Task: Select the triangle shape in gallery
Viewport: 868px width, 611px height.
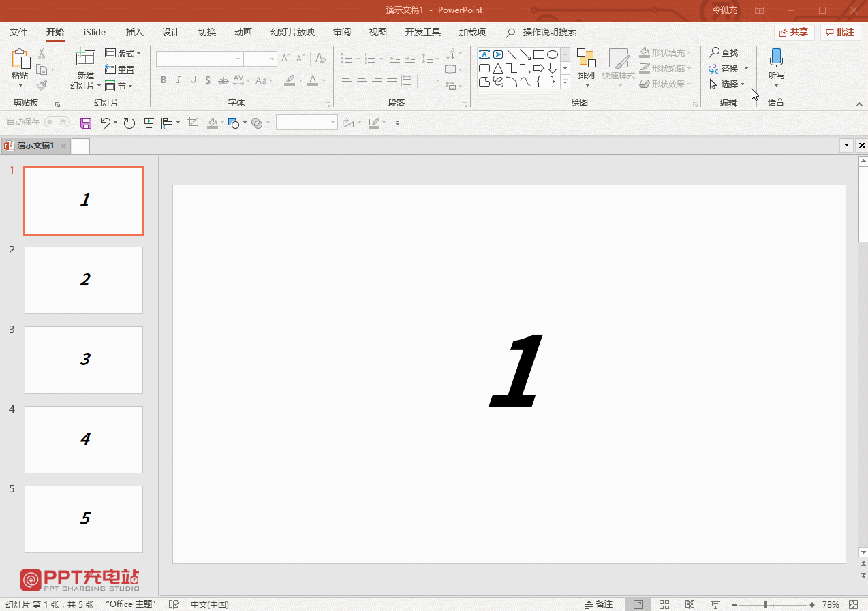Action: [x=498, y=68]
